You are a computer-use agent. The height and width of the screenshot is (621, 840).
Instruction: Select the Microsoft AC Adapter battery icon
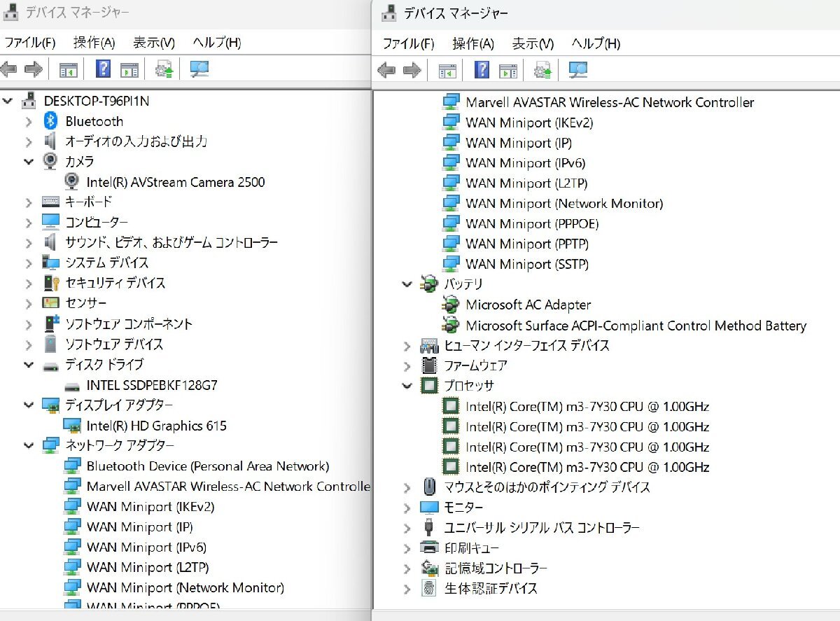451,305
